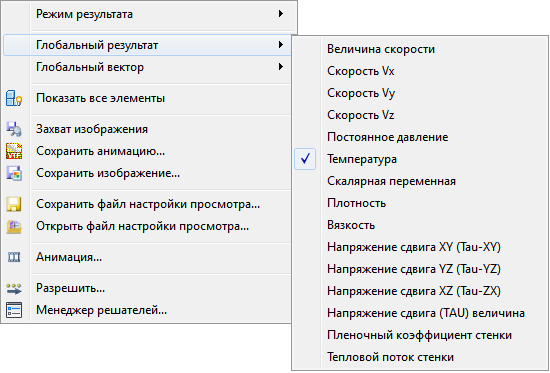550x373 pixels.
Task: Click the Сохранить анимацию VTF icon
Action: [14, 151]
